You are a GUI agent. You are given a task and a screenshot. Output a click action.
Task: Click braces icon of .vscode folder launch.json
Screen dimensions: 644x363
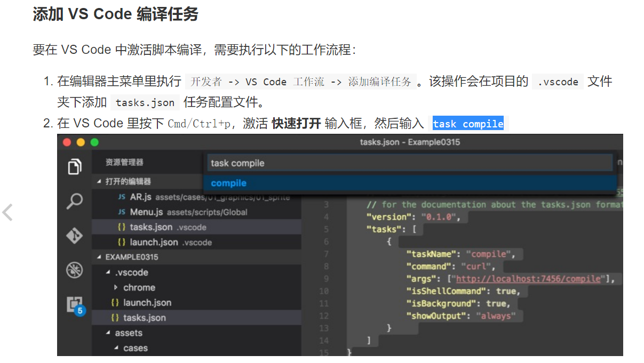pos(115,302)
